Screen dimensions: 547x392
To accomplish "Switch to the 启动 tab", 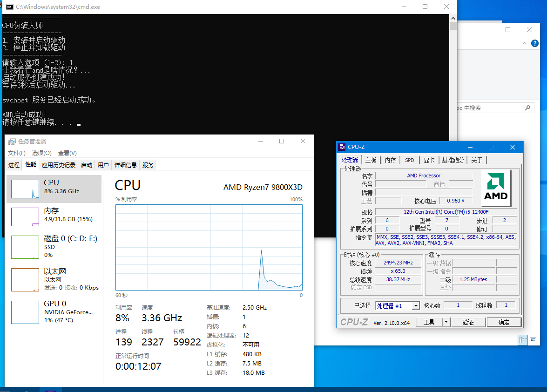I will (87, 165).
